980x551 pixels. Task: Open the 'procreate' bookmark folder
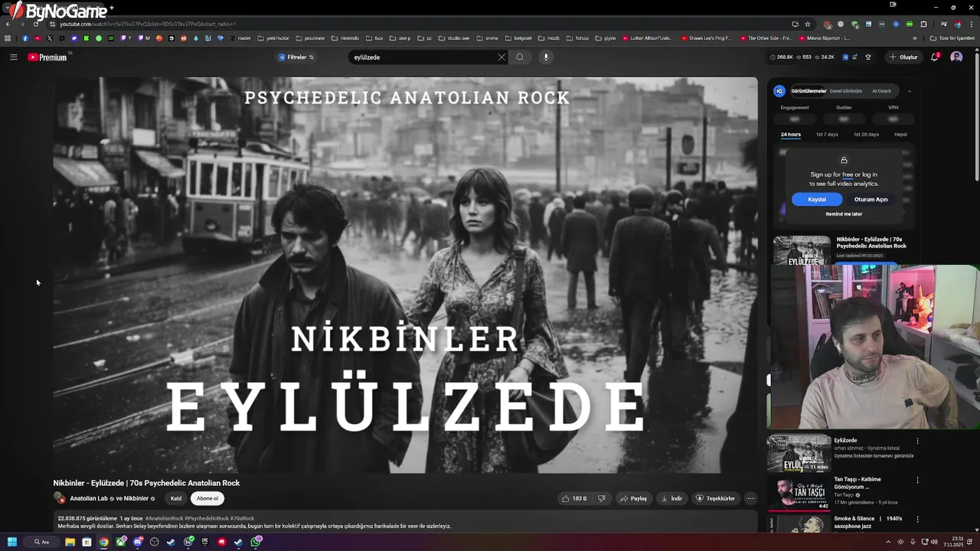[x=310, y=37]
